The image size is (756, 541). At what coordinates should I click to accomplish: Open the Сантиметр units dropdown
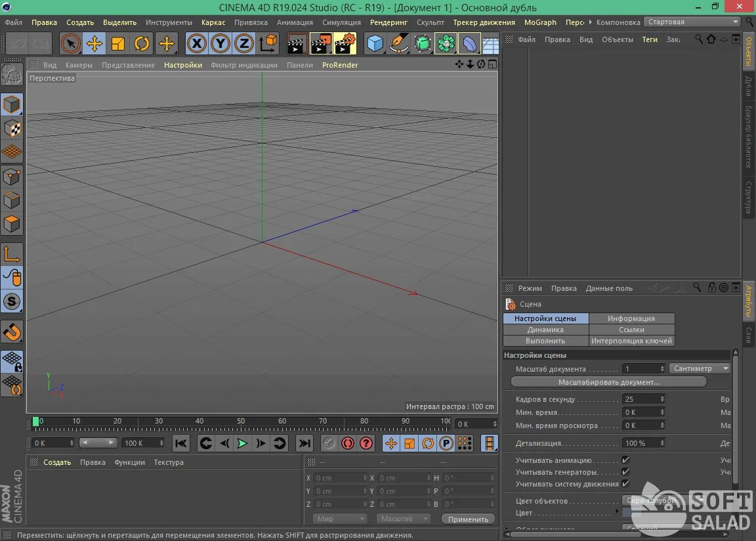(x=700, y=368)
